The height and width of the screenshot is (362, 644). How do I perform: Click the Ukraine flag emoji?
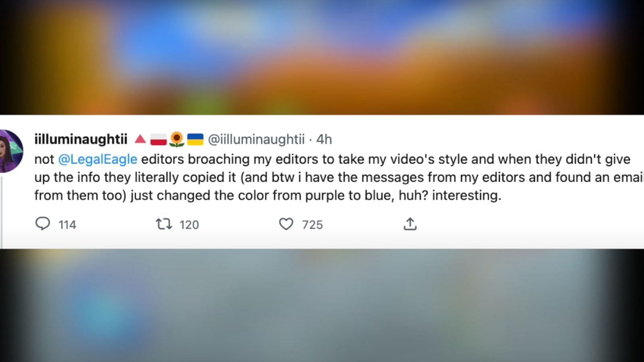pos(195,139)
